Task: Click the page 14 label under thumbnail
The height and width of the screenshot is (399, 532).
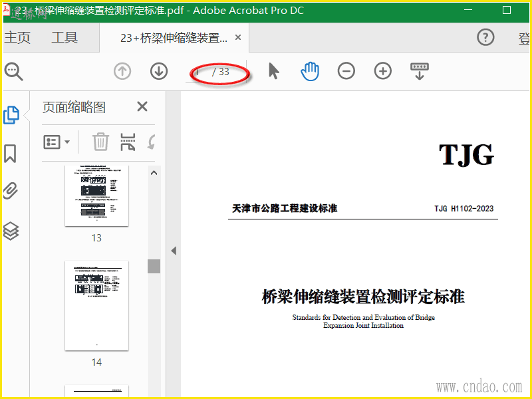Action: tap(96, 362)
